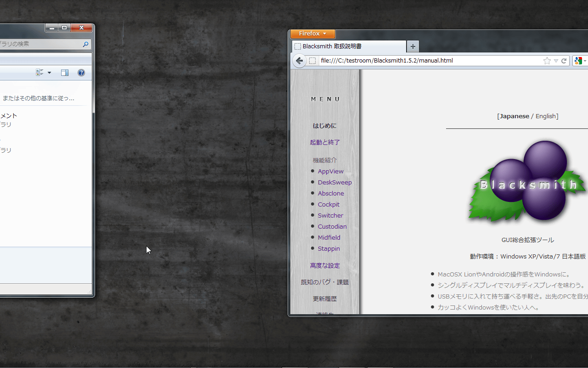Open the はじめに menu entry

325,126
